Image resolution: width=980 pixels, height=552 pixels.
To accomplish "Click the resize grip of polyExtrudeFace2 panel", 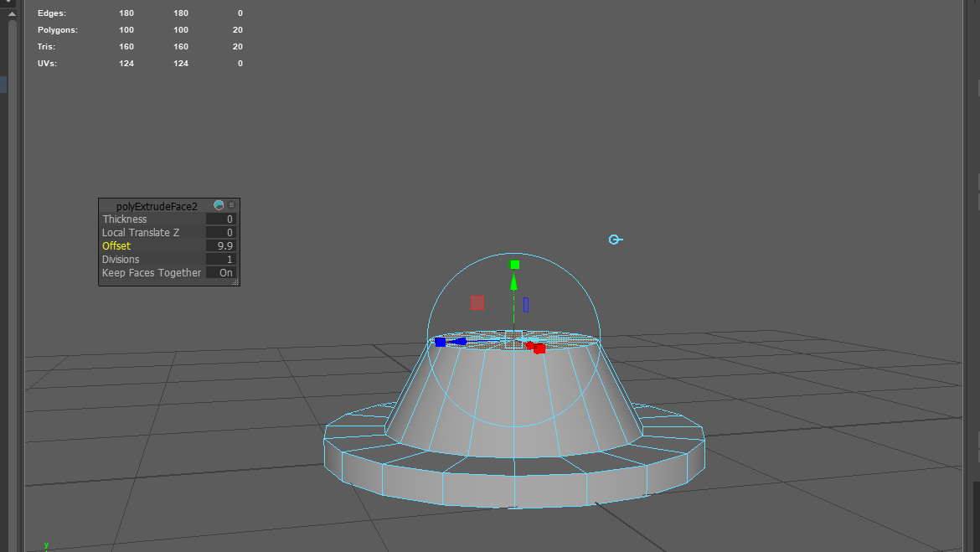I will pyautogui.click(x=236, y=283).
